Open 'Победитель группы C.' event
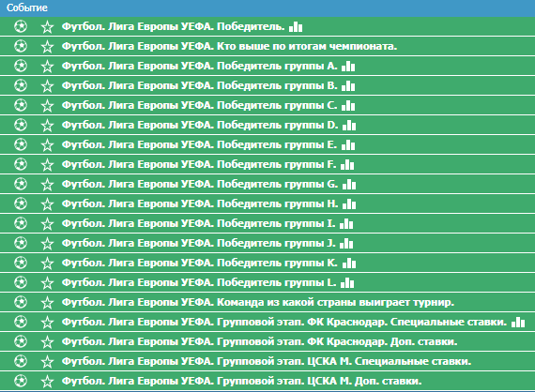The image size is (535, 392). tap(200, 105)
